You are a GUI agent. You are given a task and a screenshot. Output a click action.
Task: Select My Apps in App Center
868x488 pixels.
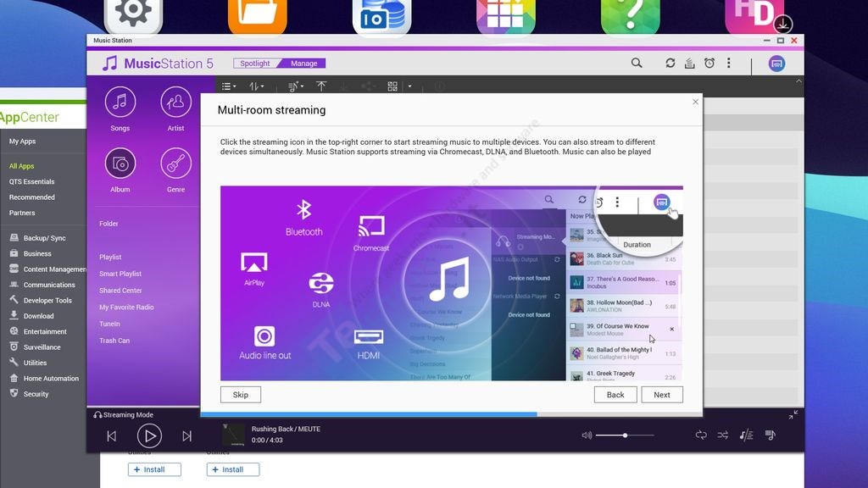click(22, 141)
